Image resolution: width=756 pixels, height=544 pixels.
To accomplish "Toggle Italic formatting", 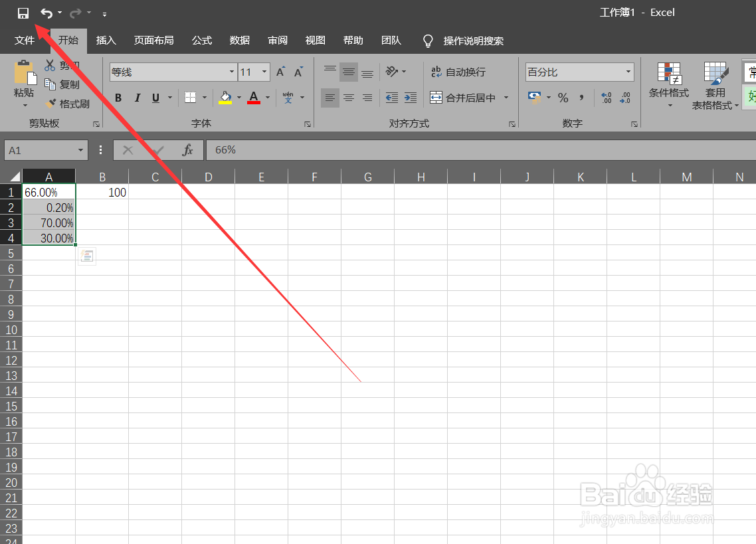I will click(x=138, y=98).
